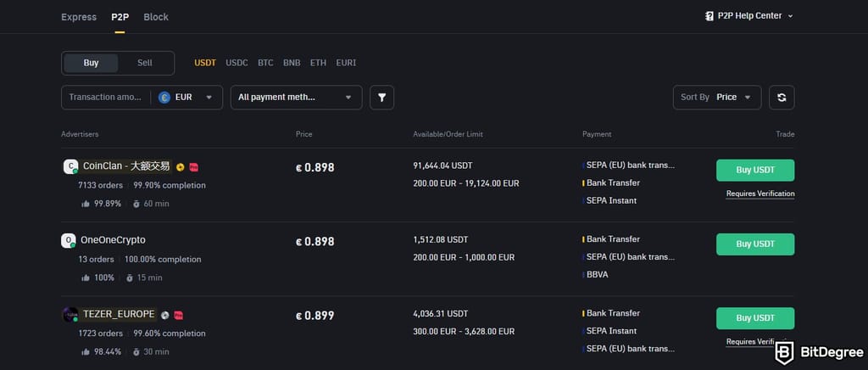This screenshot has height=370, width=868.
Task: Click 7133 orders text
Action: [100, 186]
